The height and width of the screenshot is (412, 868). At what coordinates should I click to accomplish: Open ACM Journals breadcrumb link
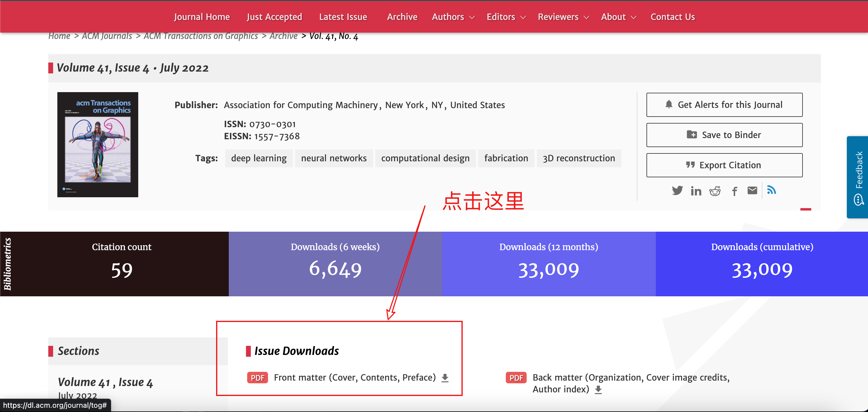(107, 36)
